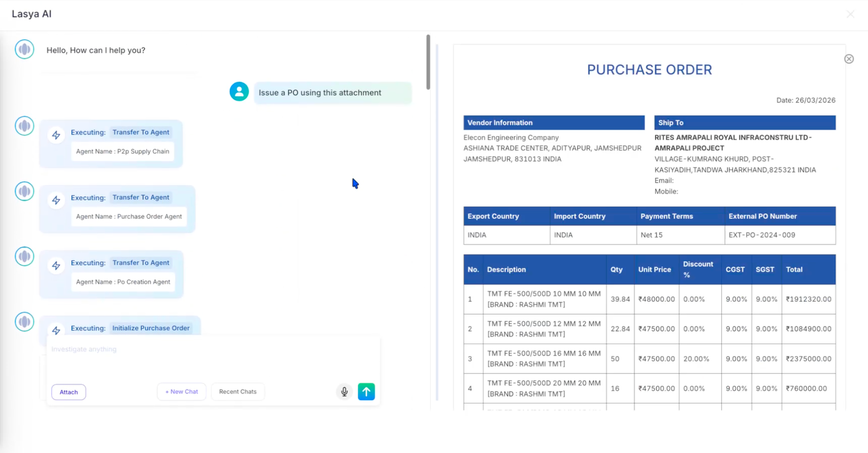
Task: Click the teal user avatar icon
Action: click(238, 91)
